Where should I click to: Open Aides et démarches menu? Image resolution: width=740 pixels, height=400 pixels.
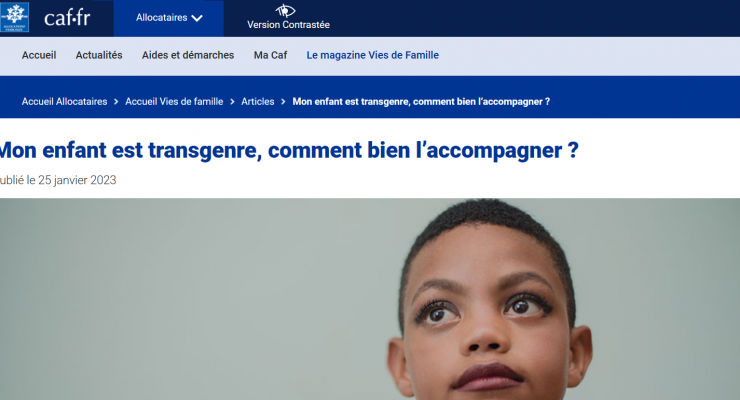pyautogui.click(x=188, y=55)
